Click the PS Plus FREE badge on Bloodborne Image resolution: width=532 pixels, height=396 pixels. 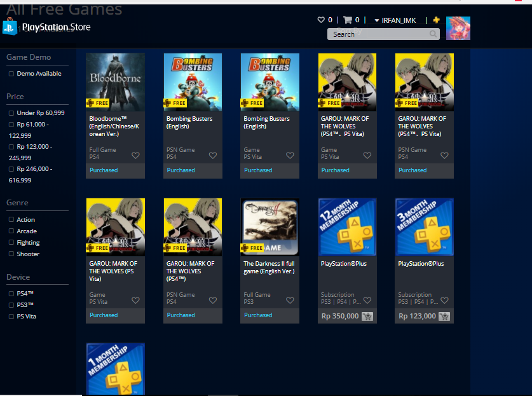98,103
